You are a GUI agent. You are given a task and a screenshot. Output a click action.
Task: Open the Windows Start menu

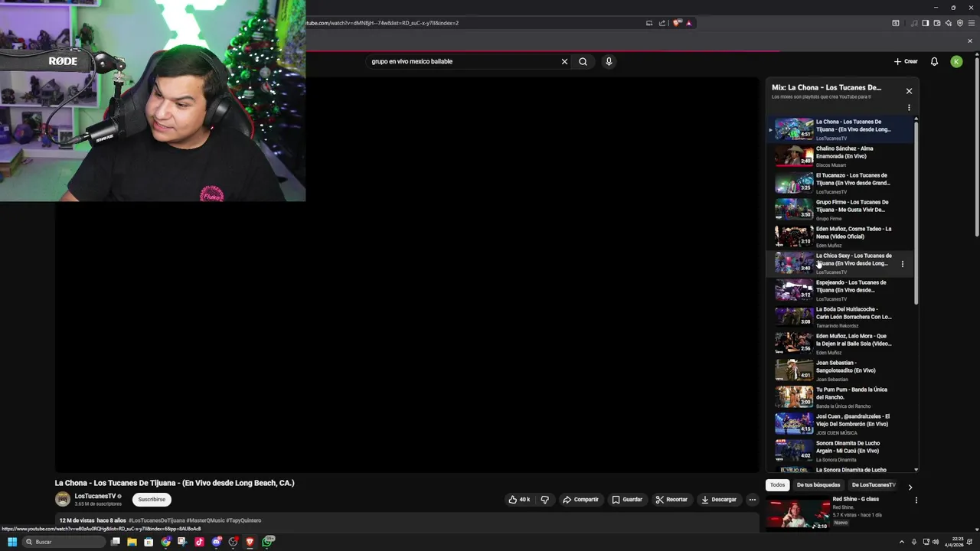click(x=12, y=542)
